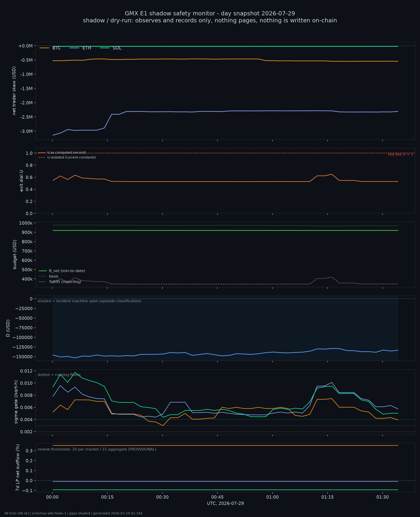
Task: Click the '0.8' tick on exit dial axis
Action: [x=29, y=165]
